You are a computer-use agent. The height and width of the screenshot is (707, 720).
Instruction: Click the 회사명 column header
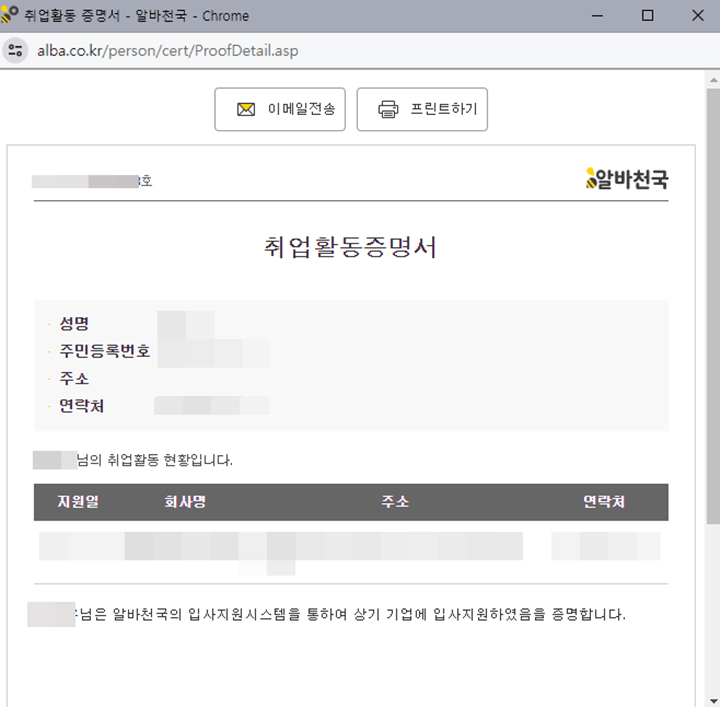pos(186,502)
